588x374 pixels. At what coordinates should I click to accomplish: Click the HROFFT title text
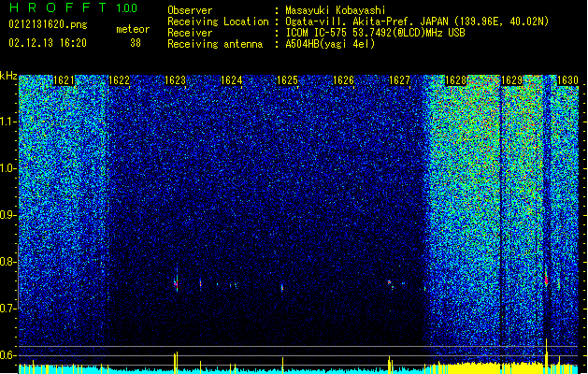tap(58, 7)
